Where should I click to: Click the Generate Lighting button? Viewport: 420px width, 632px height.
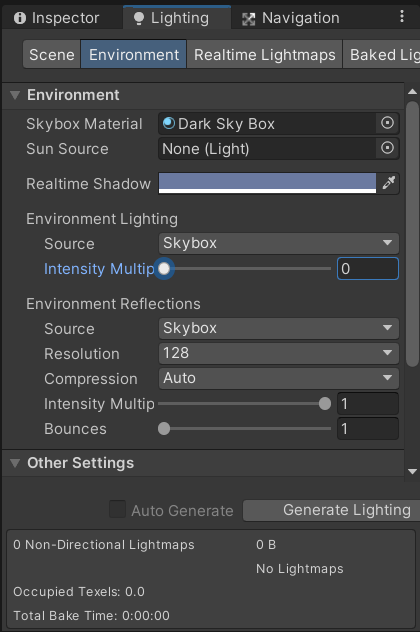point(331,510)
